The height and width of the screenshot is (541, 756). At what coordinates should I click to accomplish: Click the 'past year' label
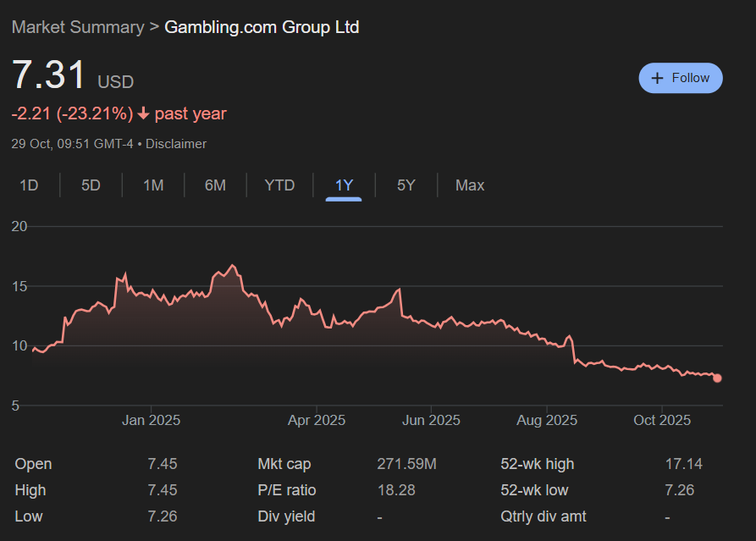tap(190, 113)
